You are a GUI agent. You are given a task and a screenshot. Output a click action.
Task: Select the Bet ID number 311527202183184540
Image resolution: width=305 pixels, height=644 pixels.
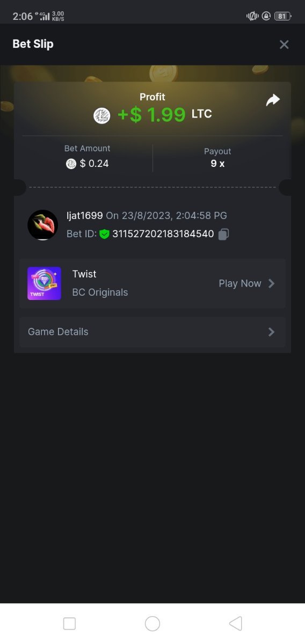pos(163,234)
